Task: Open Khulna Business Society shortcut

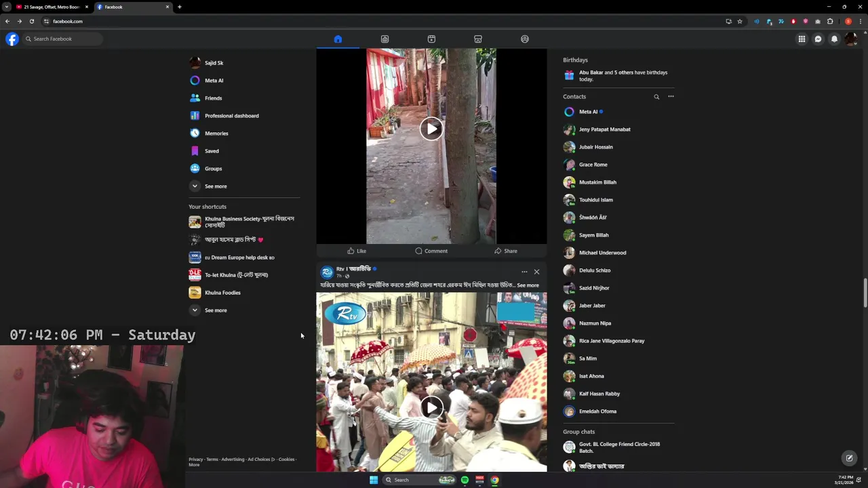Action: 243,222
